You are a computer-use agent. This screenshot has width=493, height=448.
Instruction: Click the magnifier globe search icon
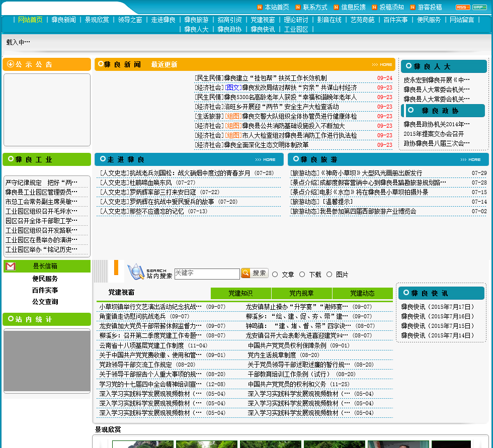coord(136,272)
